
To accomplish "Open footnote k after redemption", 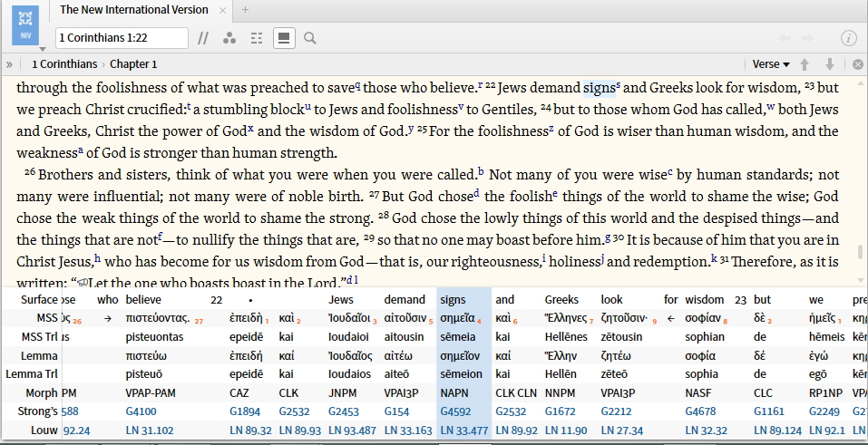I will 714,258.
